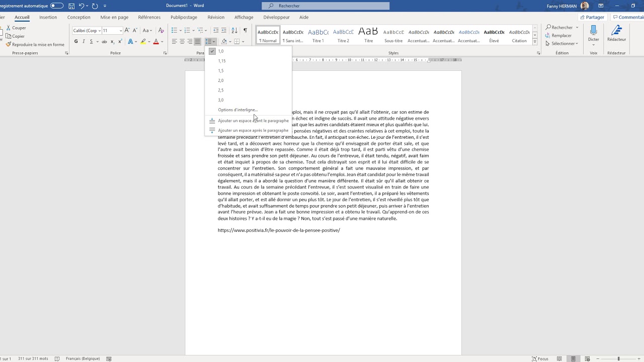
Task: Pick the red font color button
Action: pos(156,42)
